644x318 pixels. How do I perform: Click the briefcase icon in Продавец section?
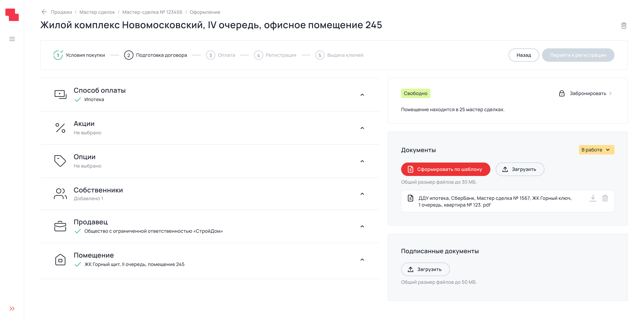pyautogui.click(x=60, y=226)
